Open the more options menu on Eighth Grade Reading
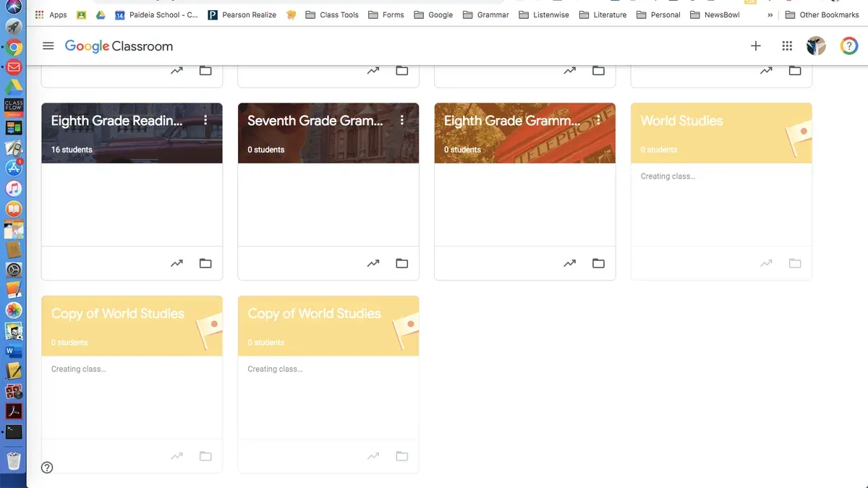Image resolution: width=868 pixels, height=488 pixels. (205, 120)
